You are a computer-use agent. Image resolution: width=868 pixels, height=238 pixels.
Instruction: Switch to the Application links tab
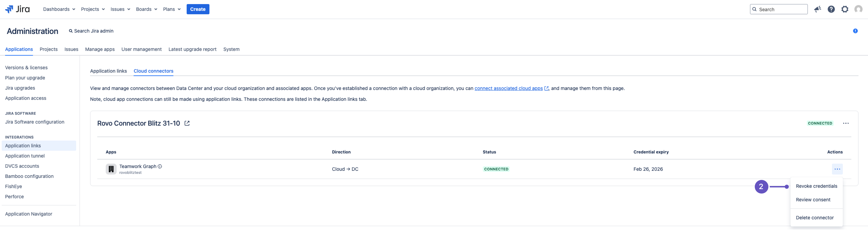pyautogui.click(x=108, y=71)
